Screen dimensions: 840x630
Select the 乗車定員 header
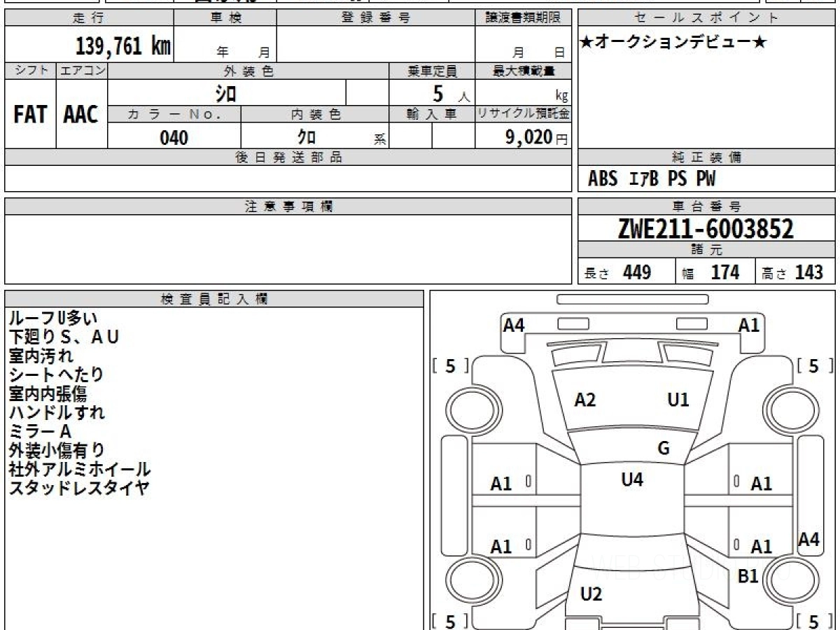pyautogui.click(x=432, y=71)
